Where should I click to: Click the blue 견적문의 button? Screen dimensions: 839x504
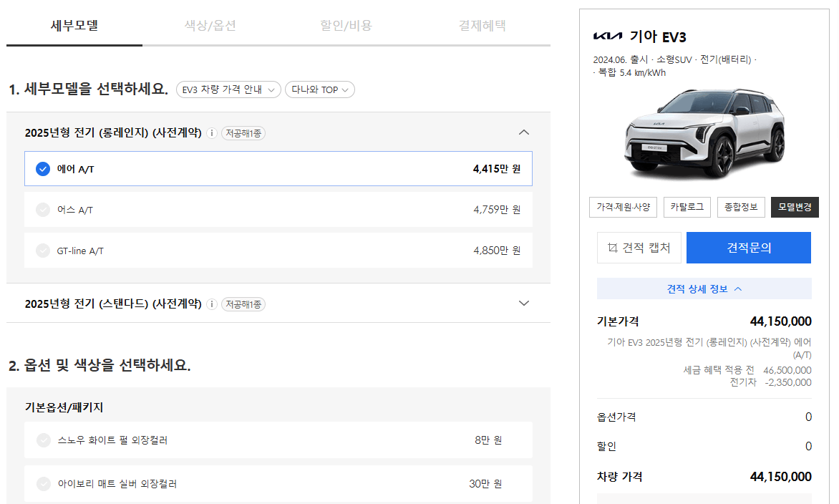click(x=749, y=247)
